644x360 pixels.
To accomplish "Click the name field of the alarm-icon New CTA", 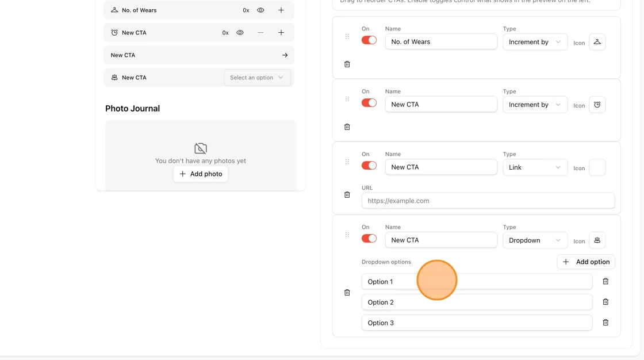I will point(440,105).
